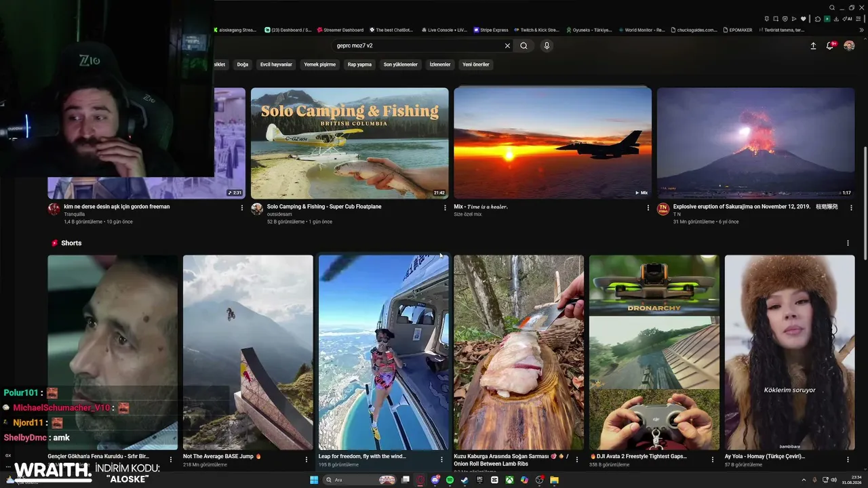The image size is (868, 488).
Task: Select the 'Yeni öneriler' filter chip
Action: 476,64
